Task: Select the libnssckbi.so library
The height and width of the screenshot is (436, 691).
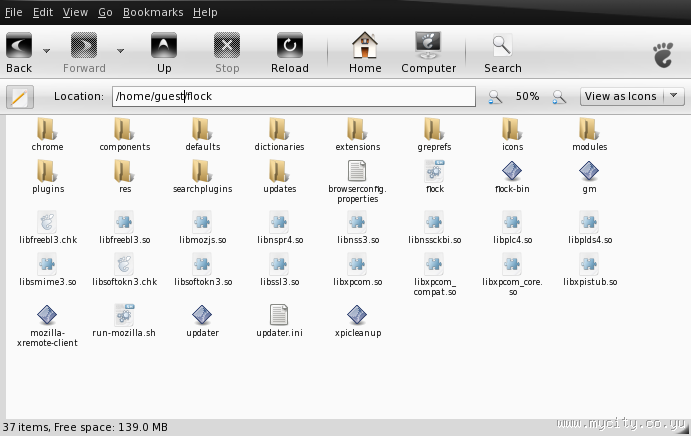Action: [x=435, y=227]
